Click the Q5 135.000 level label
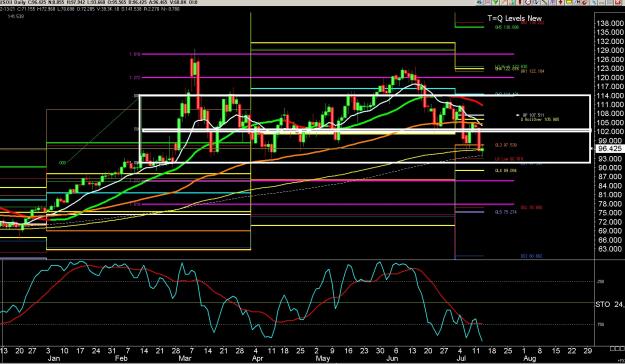This screenshot has width=625, height=364. pyautogui.click(x=507, y=28)
